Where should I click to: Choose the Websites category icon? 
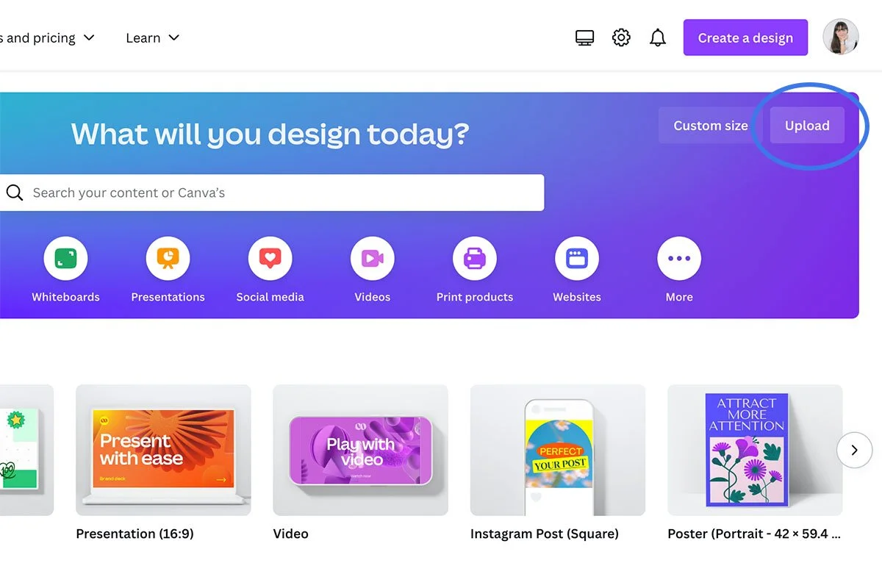[577, 259]
